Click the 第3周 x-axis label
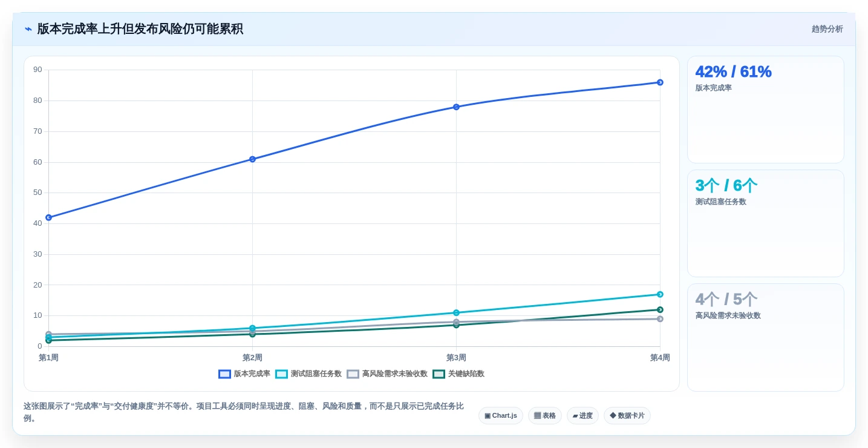The height and width of the screenshot is (448, 868). (x=456, y=358)
